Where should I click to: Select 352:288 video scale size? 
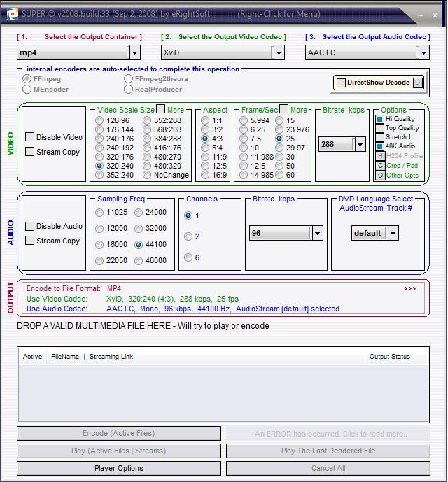(147, 120)
